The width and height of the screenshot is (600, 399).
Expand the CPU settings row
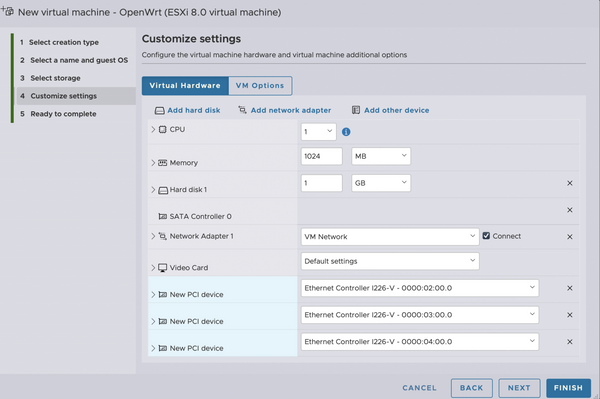(153, 129)
